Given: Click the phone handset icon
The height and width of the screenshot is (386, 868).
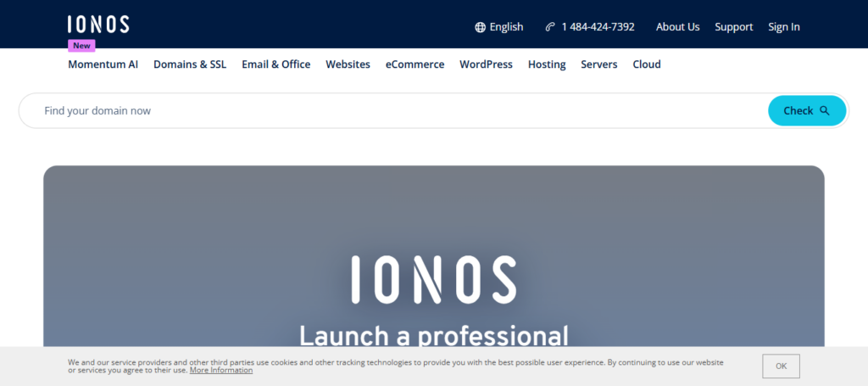Looking at the screenshot, I should coord(549,26).
